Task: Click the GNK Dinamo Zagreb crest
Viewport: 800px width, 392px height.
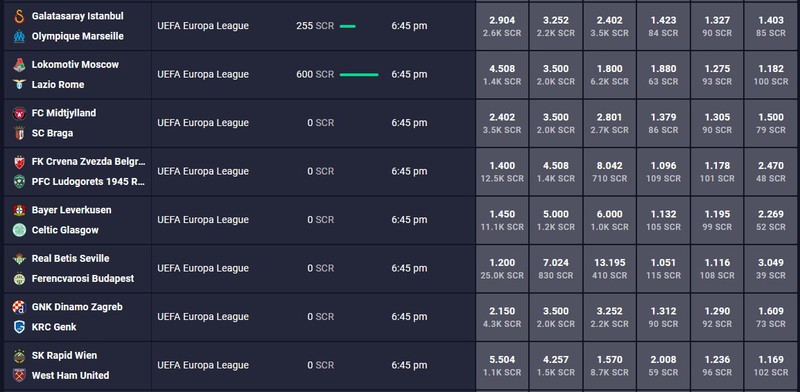Action: 19,307
